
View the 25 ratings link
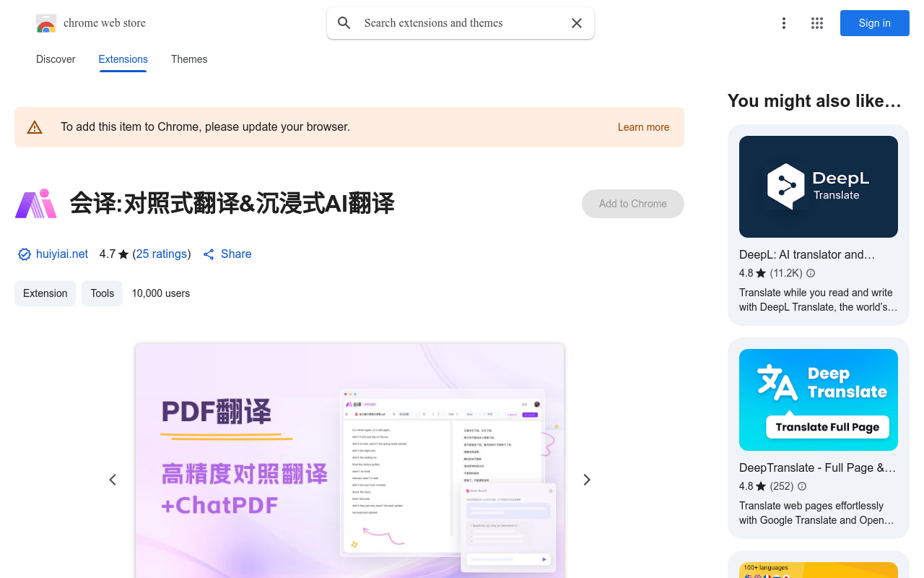click(x=161, y=254)
